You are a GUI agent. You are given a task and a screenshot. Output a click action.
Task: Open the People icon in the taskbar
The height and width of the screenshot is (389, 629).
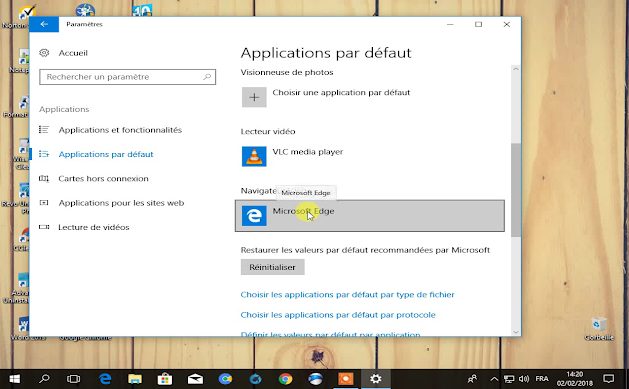(473, 379)
